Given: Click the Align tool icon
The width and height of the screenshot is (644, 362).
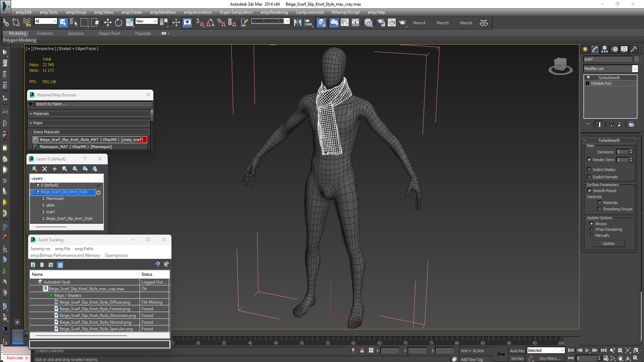Looking at the screenshot, I should [309, 22].
